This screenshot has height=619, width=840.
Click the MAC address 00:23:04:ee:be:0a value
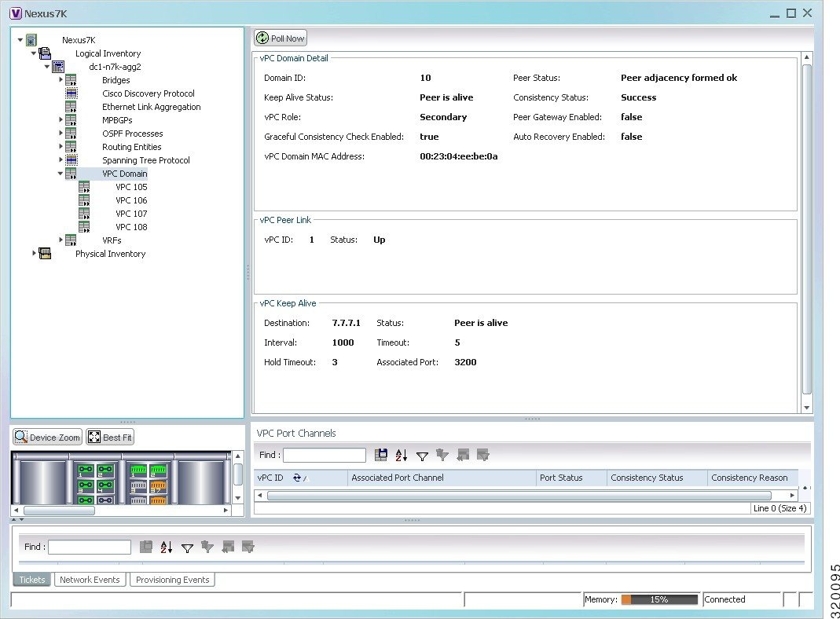[x=459, y=156]
